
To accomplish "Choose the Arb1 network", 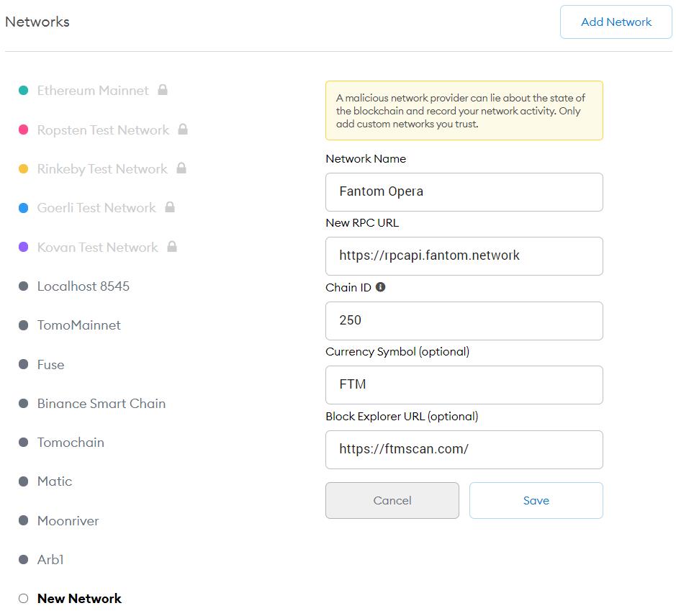I will pos(50,560).
